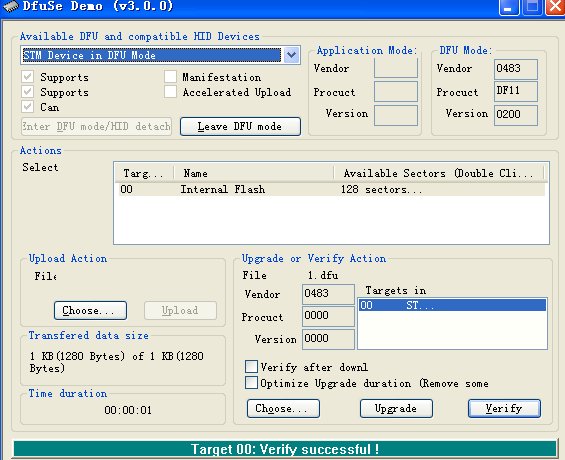Enable the Accelerated Upload checkbox
This screenshot has height=460, width=565.
(170, 92)
